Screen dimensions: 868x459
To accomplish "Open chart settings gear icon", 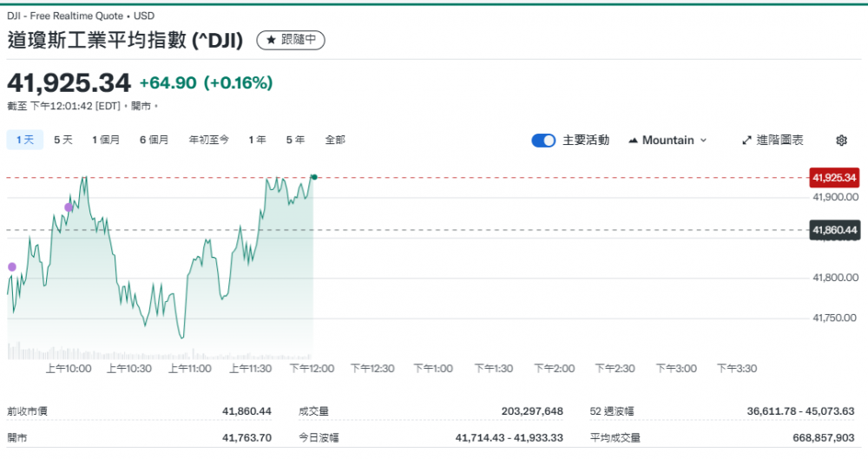I will (x=841, y=141).
